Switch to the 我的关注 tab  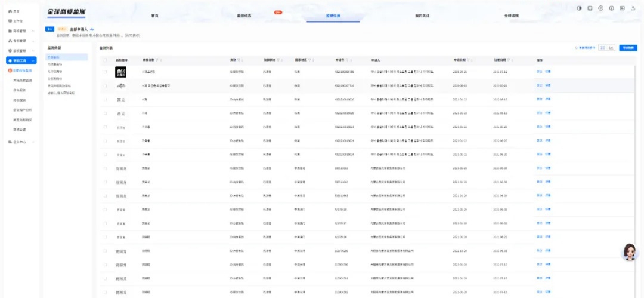coord(422,16)
